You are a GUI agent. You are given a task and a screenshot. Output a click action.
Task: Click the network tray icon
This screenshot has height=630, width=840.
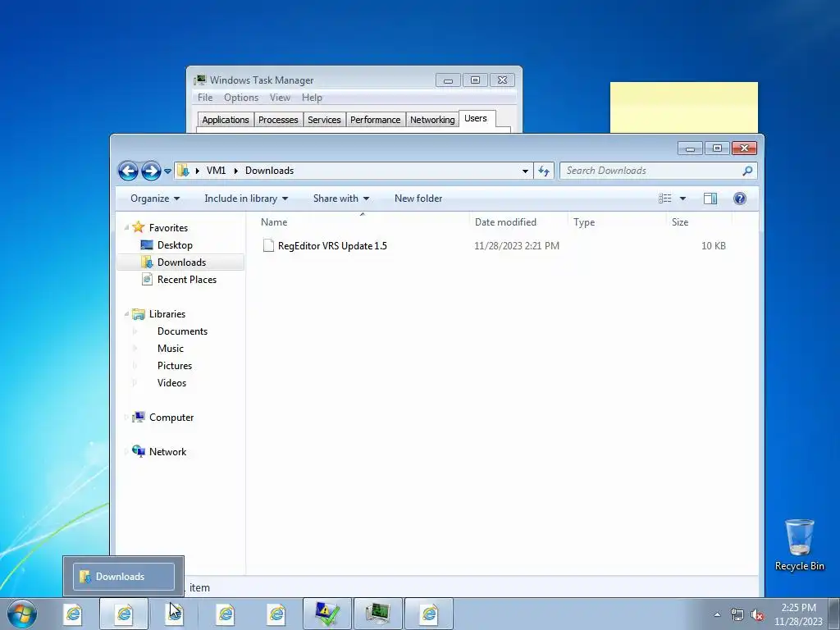coord(737,614)
